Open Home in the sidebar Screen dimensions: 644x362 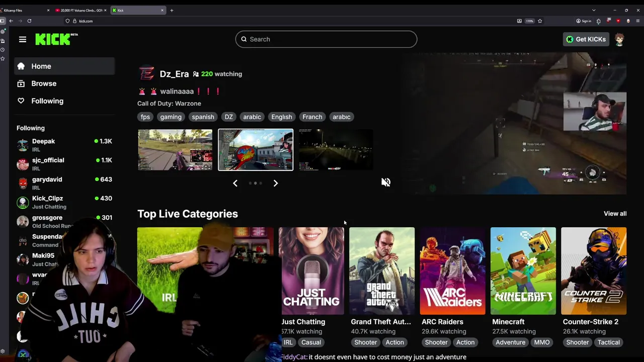pos(64,66)
